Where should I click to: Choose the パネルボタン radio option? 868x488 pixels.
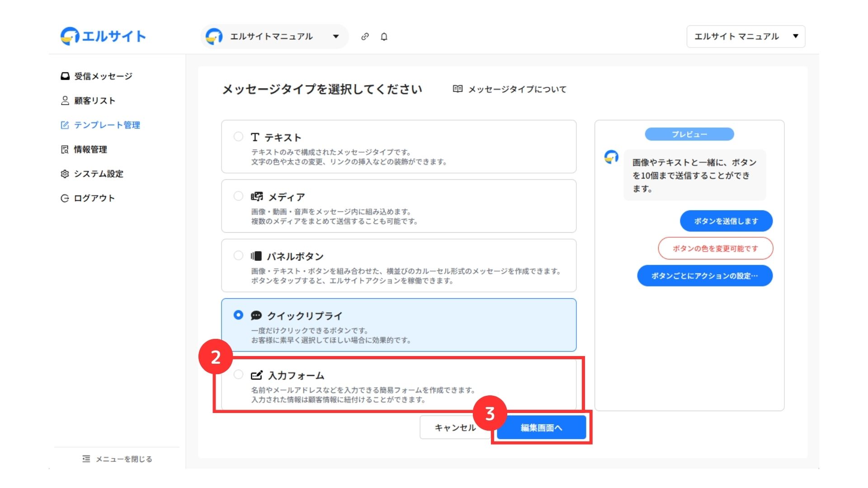point(238,256)
